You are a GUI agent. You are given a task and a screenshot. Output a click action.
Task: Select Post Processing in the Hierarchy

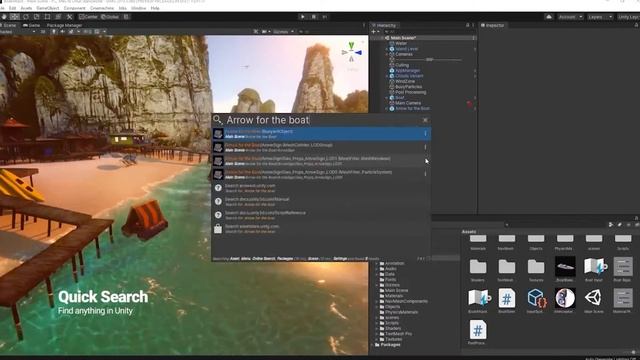(x=411, y=92)
